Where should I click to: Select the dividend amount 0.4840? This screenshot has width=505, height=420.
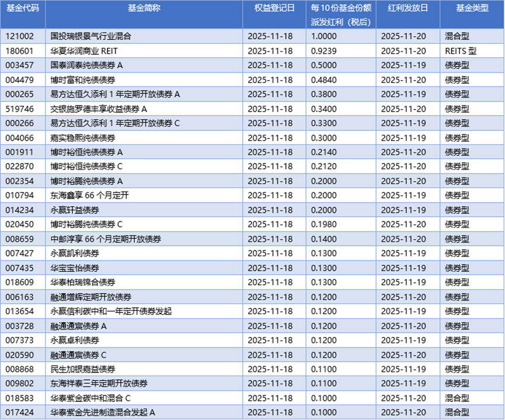pyautogui.click(x=326, y=79)
